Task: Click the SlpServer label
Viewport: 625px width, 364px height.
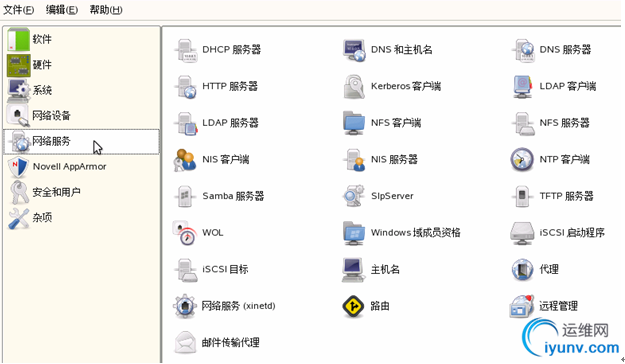Action: coord(392,196)
